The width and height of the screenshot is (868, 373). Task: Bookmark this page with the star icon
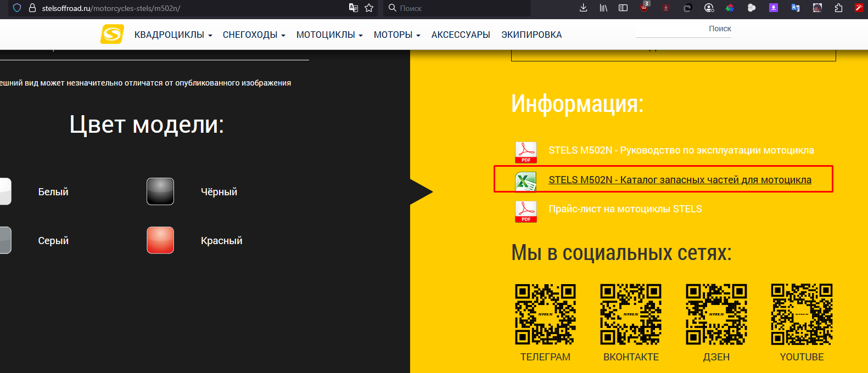369,8
